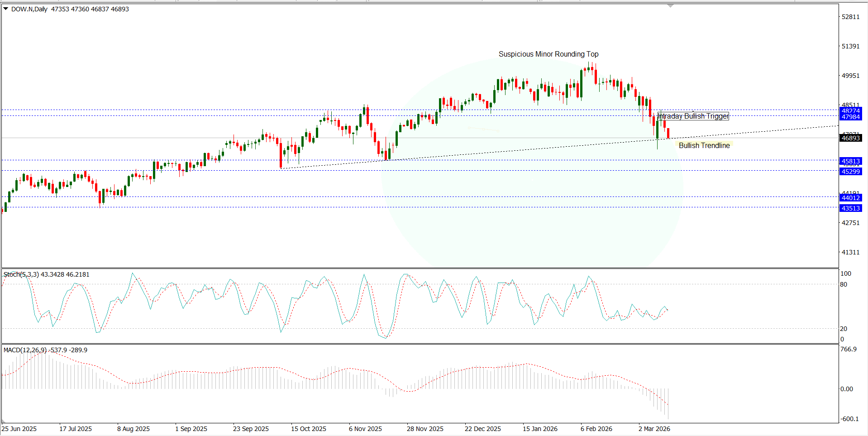The height and width of the screenshot is (436, 868).
Task: Click the blue 47984 price level tag
Action: 850,117
